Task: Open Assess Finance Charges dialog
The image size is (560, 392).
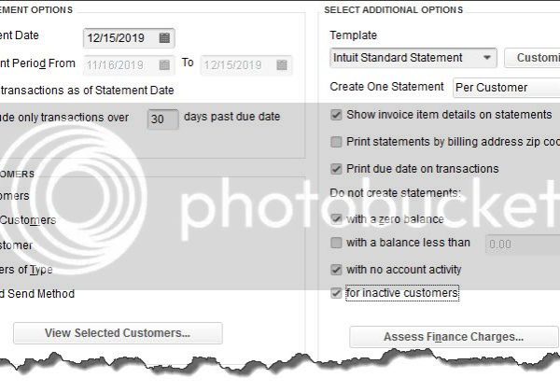Action: point(454,337)
